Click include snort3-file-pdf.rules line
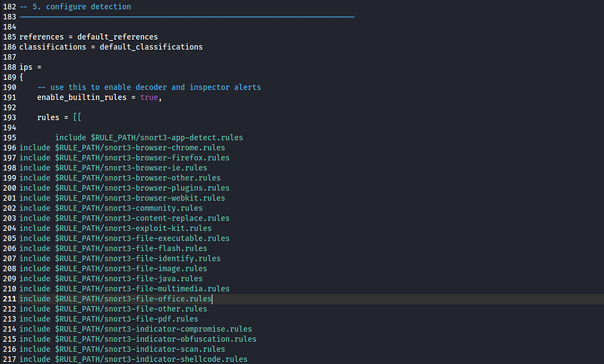The width and height of the screenshot is (604, 364). pos(108,319)
